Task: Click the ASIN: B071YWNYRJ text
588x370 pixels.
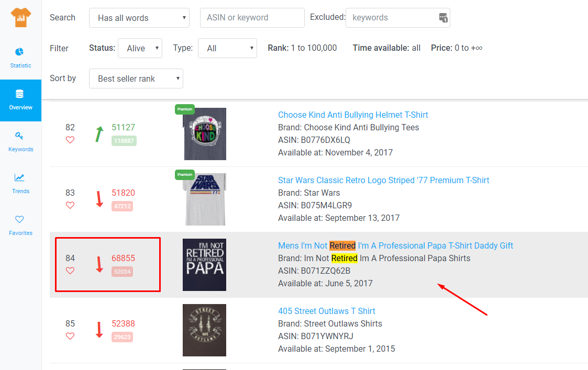Action: pos(316,337)
